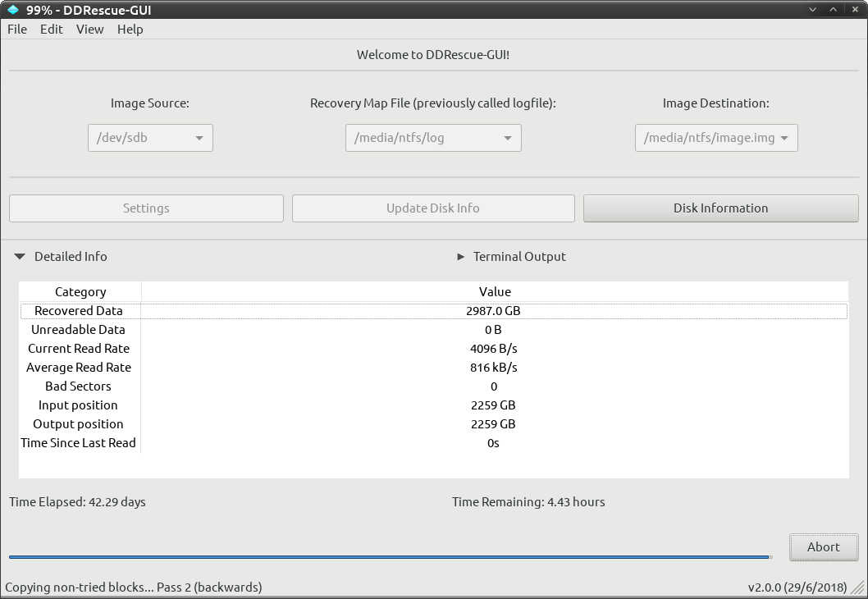Maximize the DDRescue-GUI window
This screenshot has width=868, height=599.
[833, 9]
